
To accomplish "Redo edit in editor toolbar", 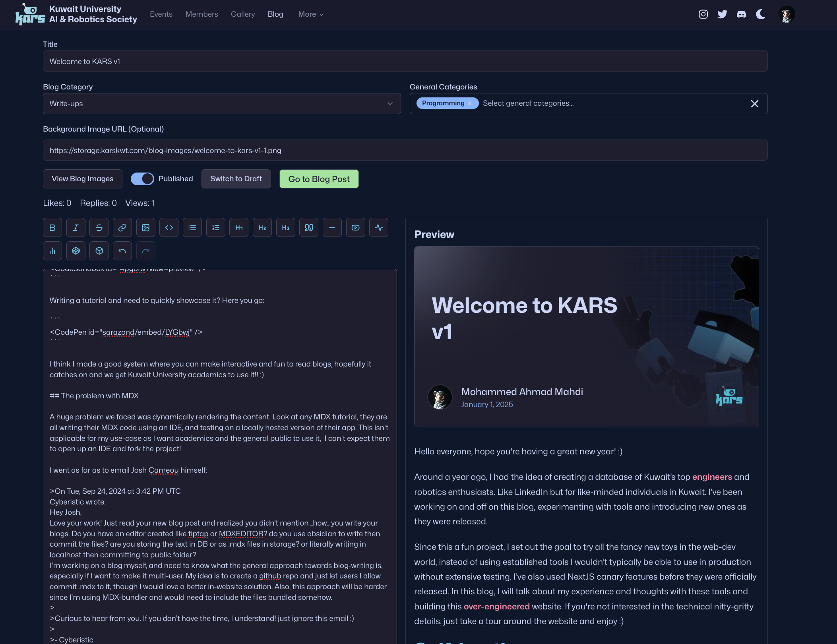I will point(146,251).
